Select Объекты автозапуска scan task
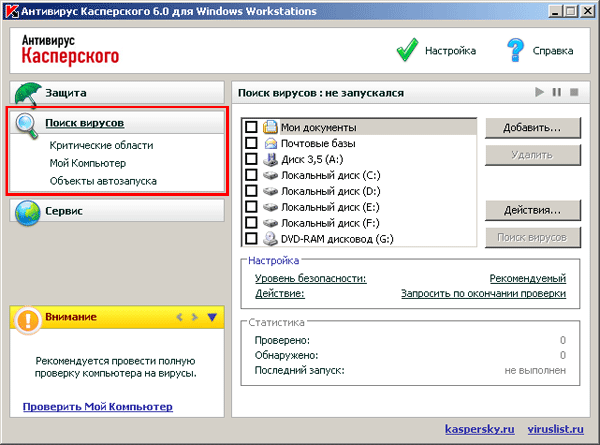 103,181
